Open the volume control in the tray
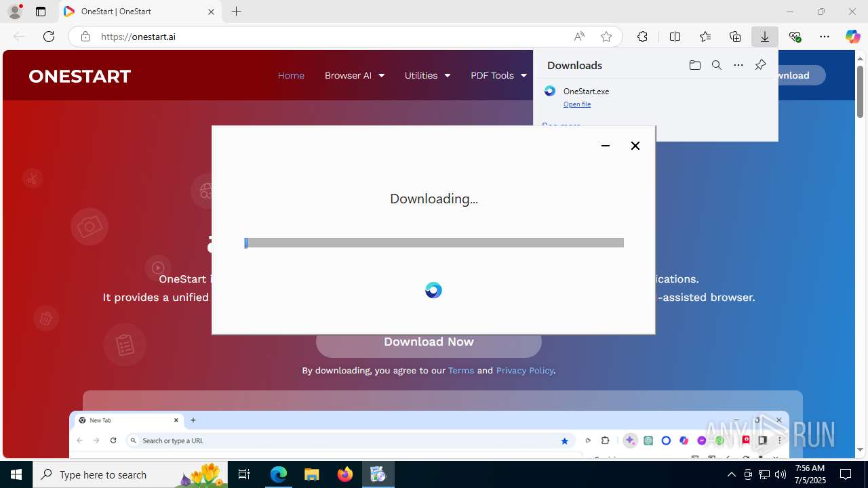This screenshot has width=868, height=488. pyautogui.click(x=781, y=474)
